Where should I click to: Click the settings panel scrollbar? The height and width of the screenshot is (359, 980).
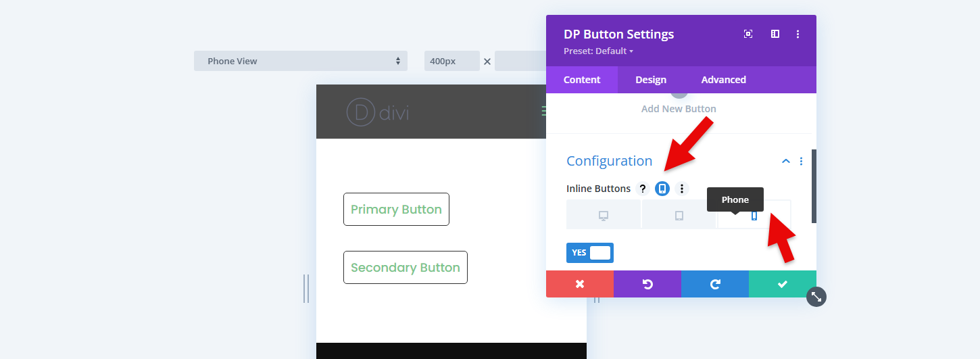pos(814,186)
